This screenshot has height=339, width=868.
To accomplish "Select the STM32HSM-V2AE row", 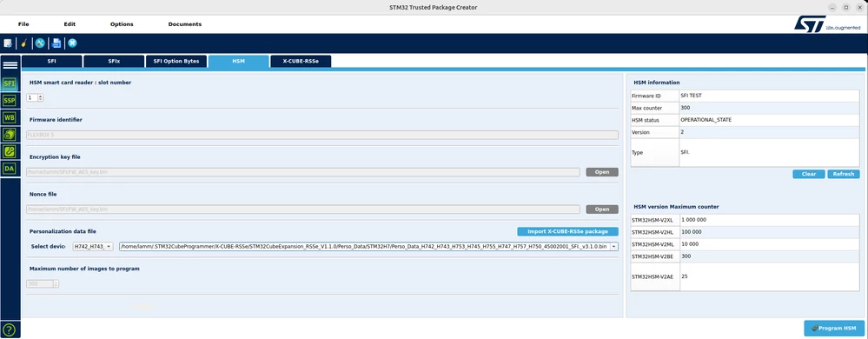I will point(745,276).
